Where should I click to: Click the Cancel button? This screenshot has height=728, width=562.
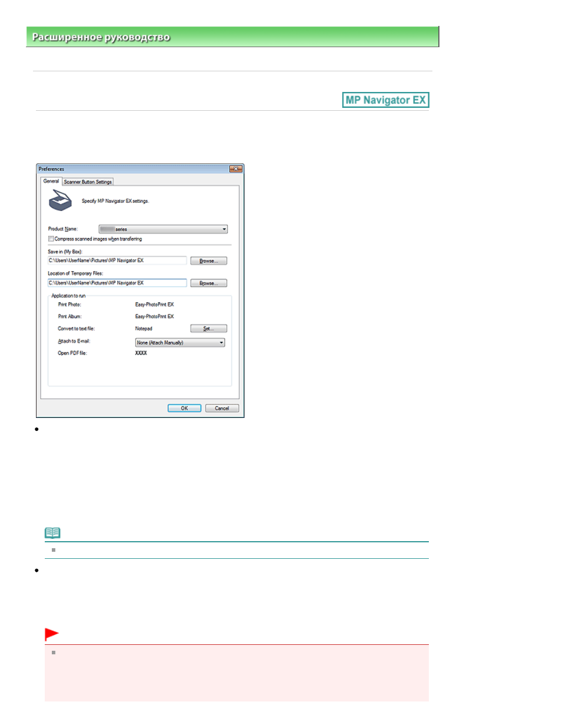[x=222, y=408]
